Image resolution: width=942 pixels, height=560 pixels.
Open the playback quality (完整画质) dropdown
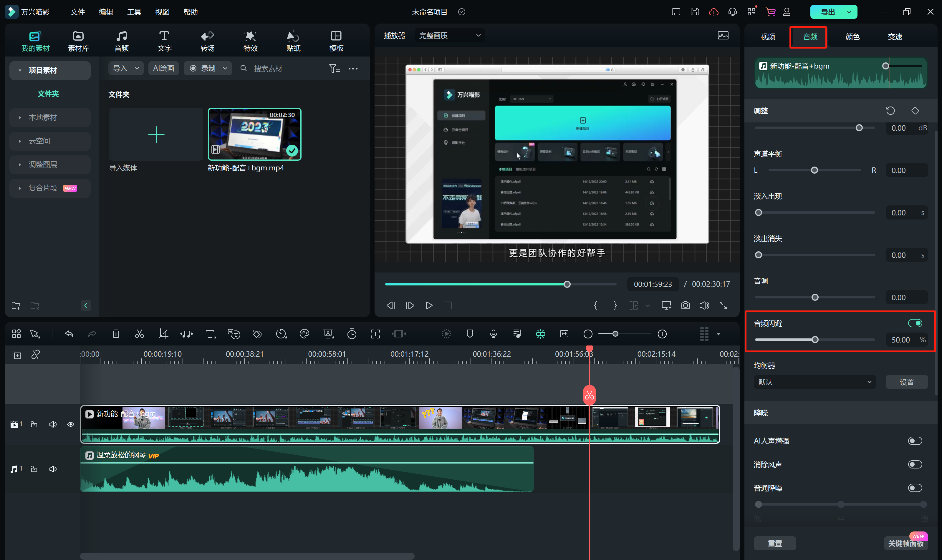tap(450, 36)
